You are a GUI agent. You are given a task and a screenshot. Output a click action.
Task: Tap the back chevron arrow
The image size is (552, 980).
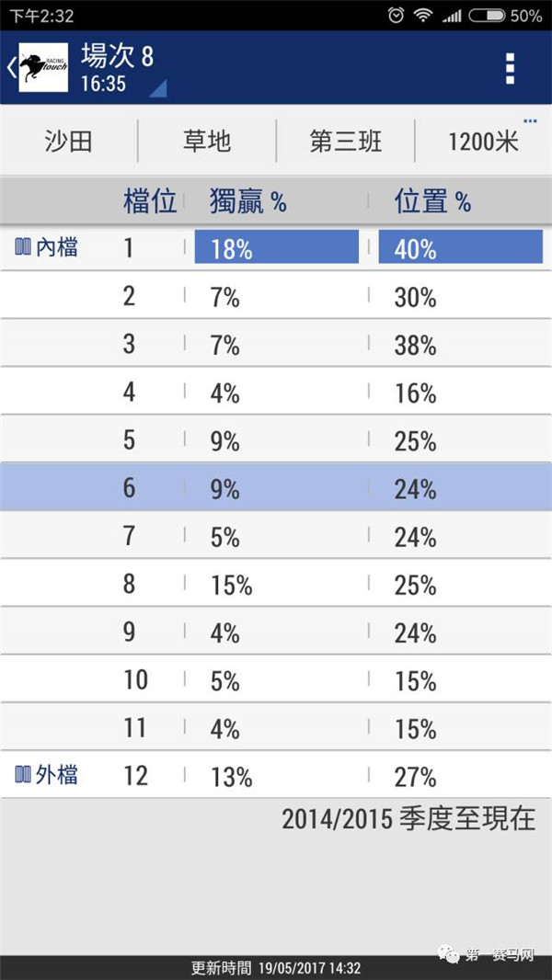click(x=11, y=67)
